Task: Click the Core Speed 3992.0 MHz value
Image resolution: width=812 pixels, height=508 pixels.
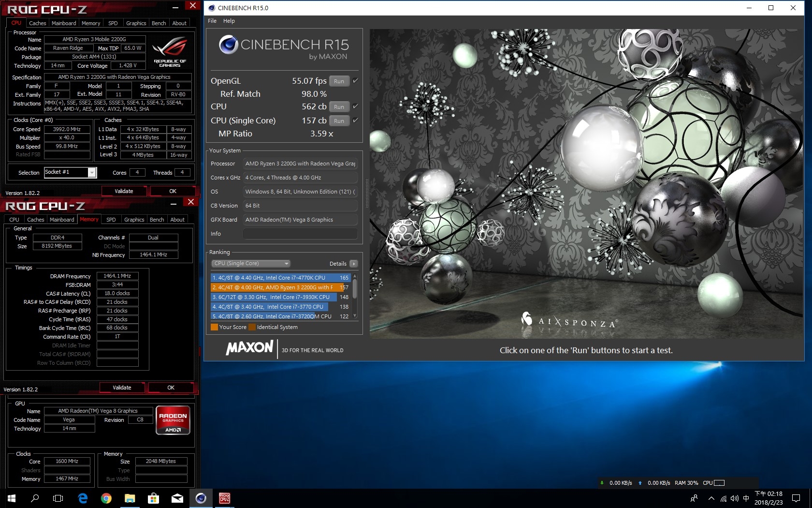Action: pyautogui.click(x=67, y=129)
